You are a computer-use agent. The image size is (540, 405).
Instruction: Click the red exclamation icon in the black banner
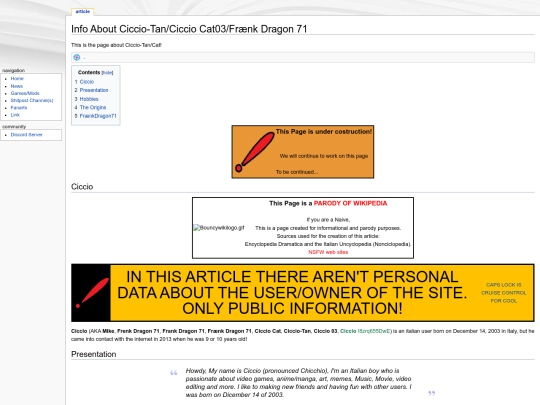92,293
